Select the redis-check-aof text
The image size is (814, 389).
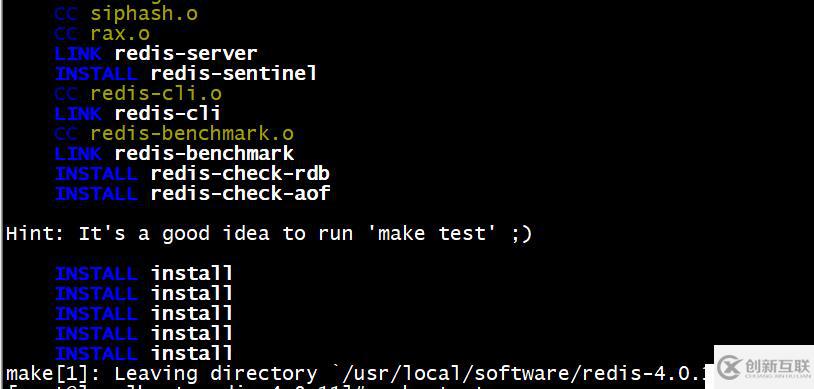tap(240, 193)
